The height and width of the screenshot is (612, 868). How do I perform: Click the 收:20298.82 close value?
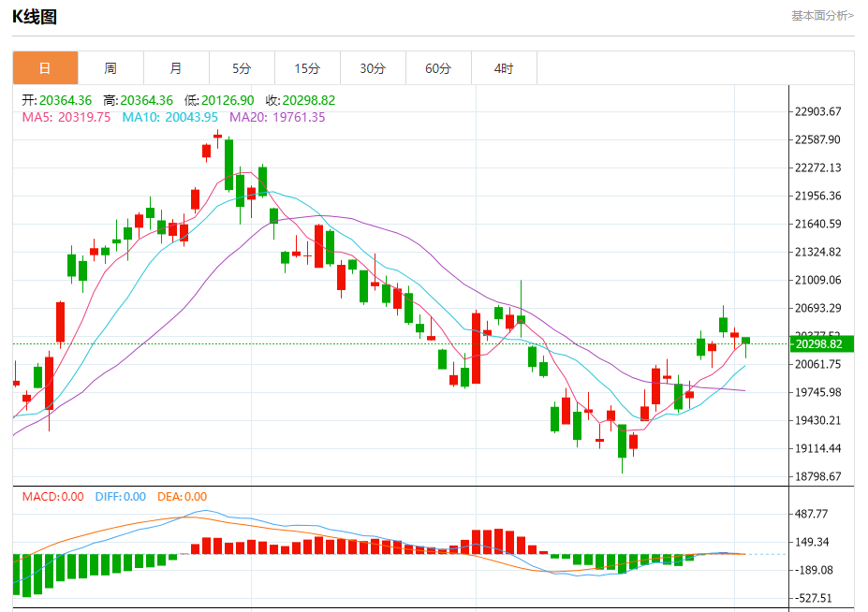[x=301, y=100]
